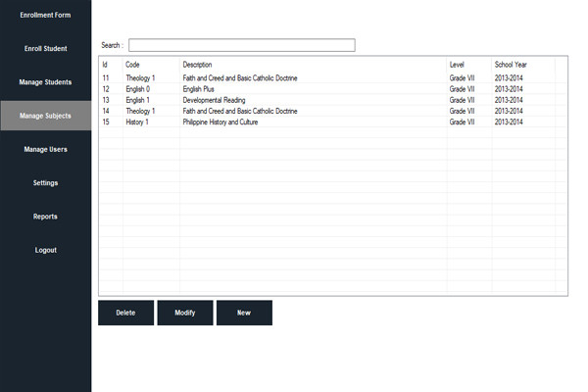
Task: Select row with Id 15
Action: point(333,122)
